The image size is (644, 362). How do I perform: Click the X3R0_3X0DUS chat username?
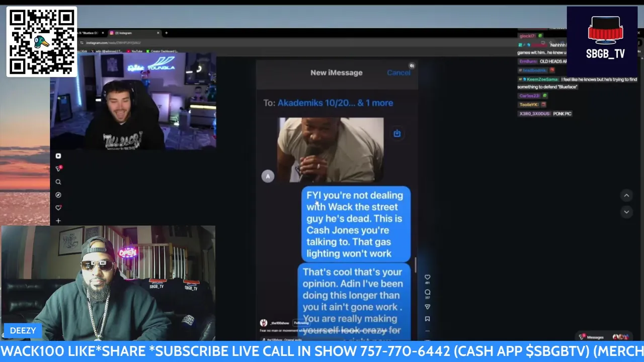click(535, 114)
